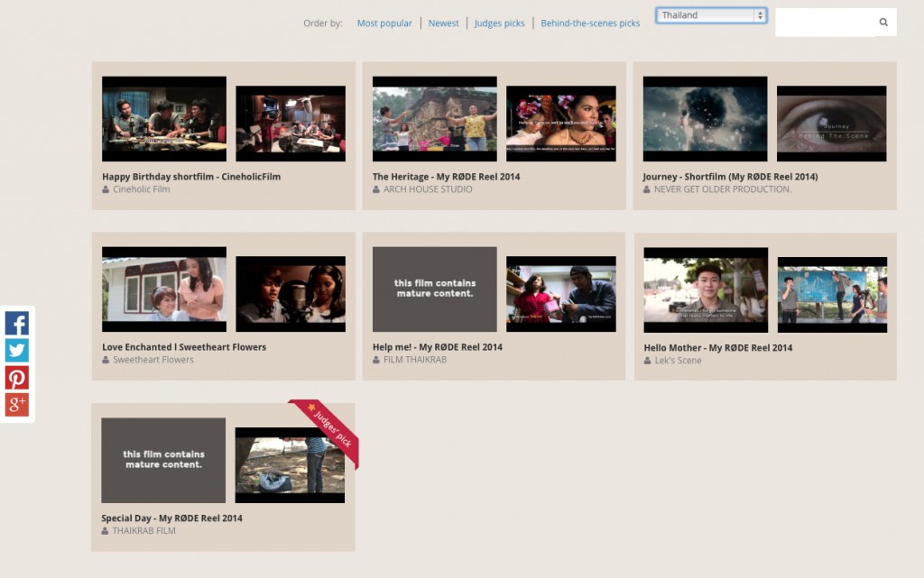924x578 pixels.
Task: Sort films by Most popular
Action: (384, 23)
